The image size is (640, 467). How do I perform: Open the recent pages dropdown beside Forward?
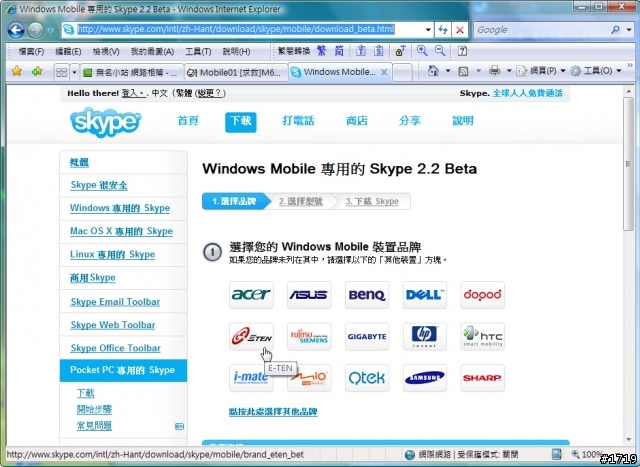[x=51, y=31]
